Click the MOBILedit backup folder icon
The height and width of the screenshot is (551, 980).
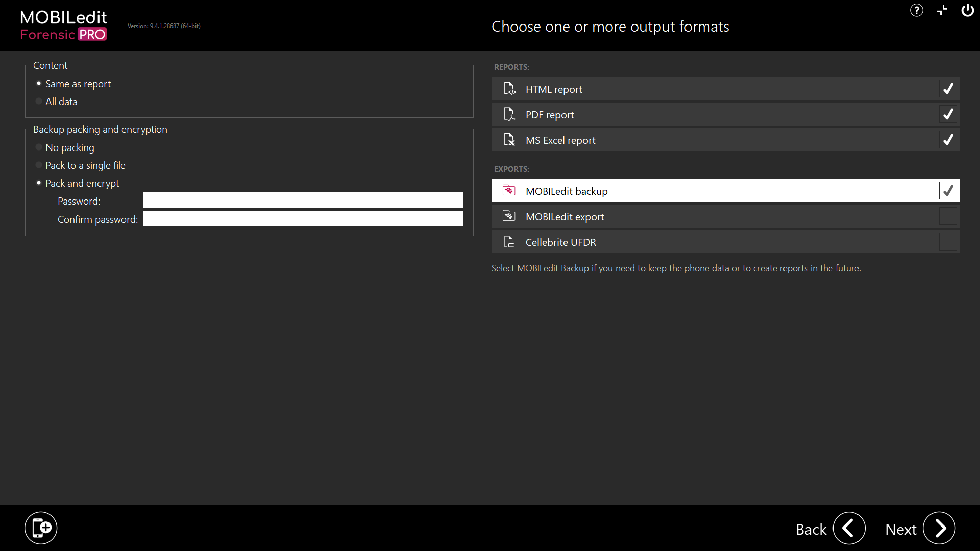click(509, 190)
